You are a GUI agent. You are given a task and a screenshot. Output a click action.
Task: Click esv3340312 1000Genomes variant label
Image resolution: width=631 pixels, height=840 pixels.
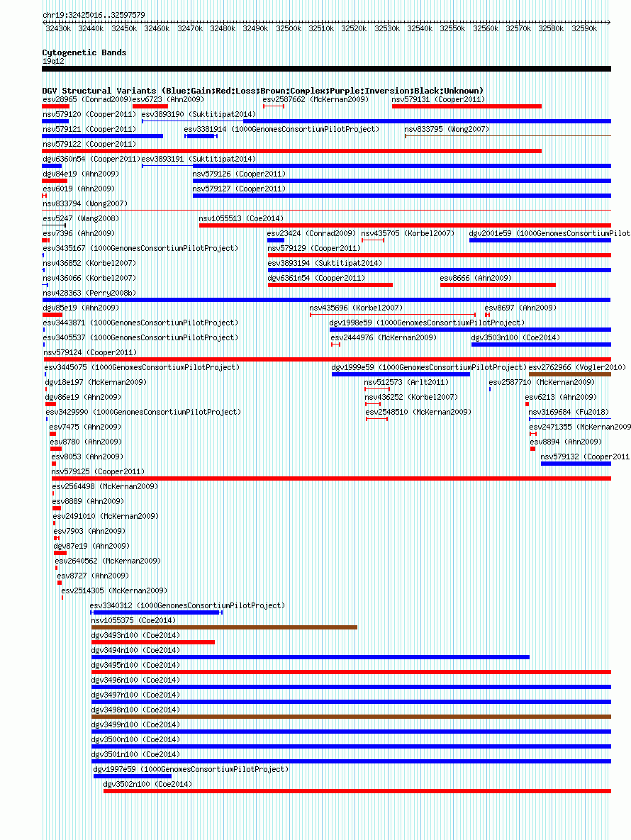pyautogui.click(x=187, y=606)
